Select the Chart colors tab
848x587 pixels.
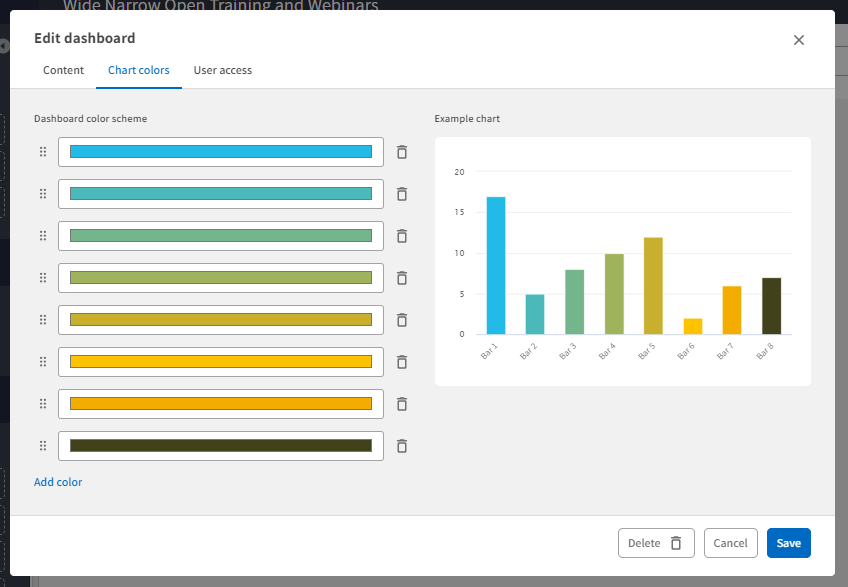(138, 71)
